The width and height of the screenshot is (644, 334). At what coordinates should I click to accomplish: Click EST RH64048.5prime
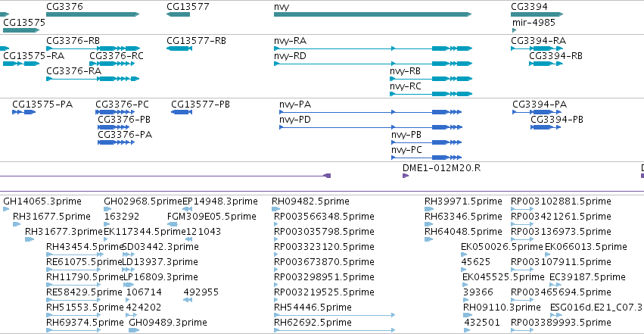pyautogui.click(x=429, y=239)
